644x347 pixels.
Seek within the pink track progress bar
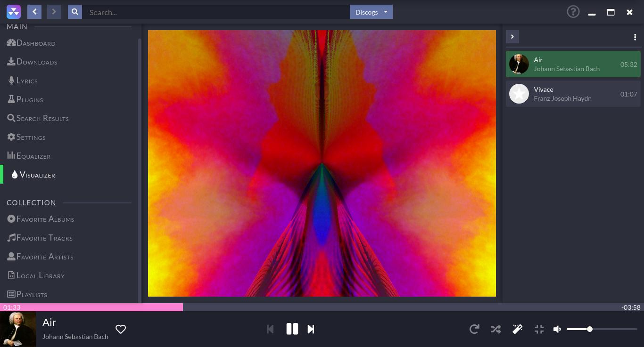[91, 307]
